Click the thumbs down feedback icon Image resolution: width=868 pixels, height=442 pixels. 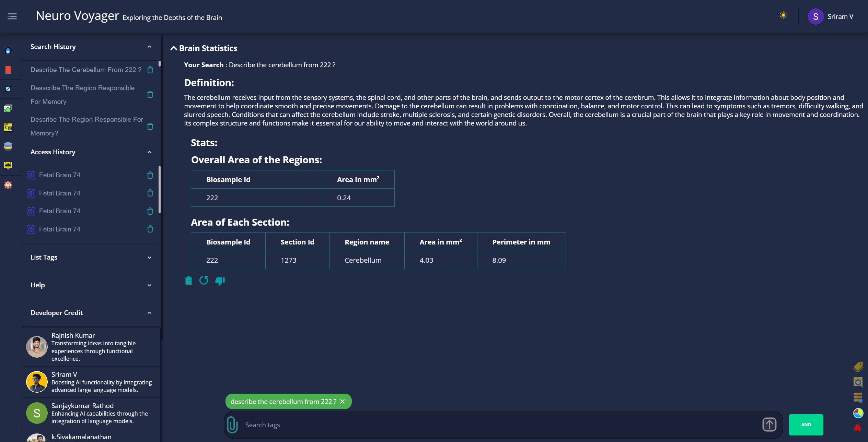(220, 281)
